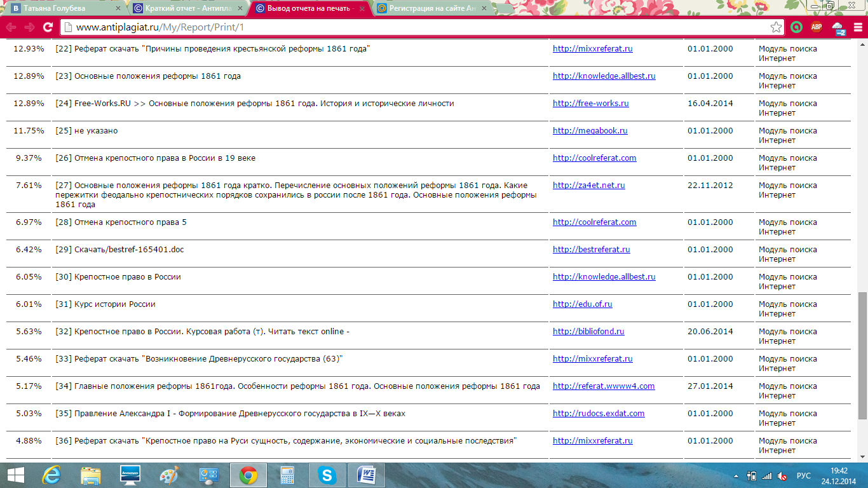The image size is (868, 488).
Task: Reload the page with the refresh icon
Action: coord(48,27)
